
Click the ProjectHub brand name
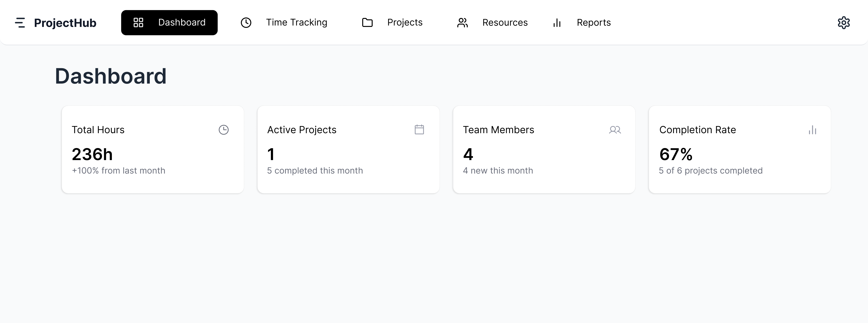65,22
